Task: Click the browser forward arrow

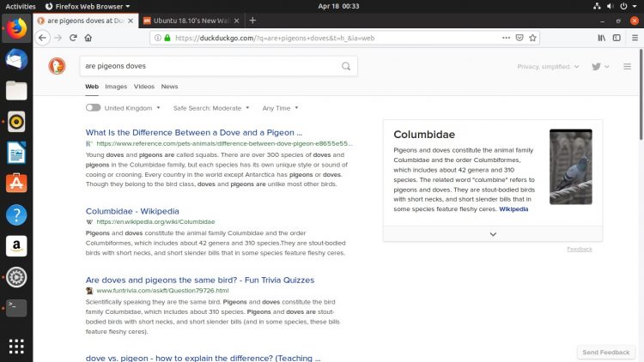Action: pyautogui.click(x=58, y=38)
